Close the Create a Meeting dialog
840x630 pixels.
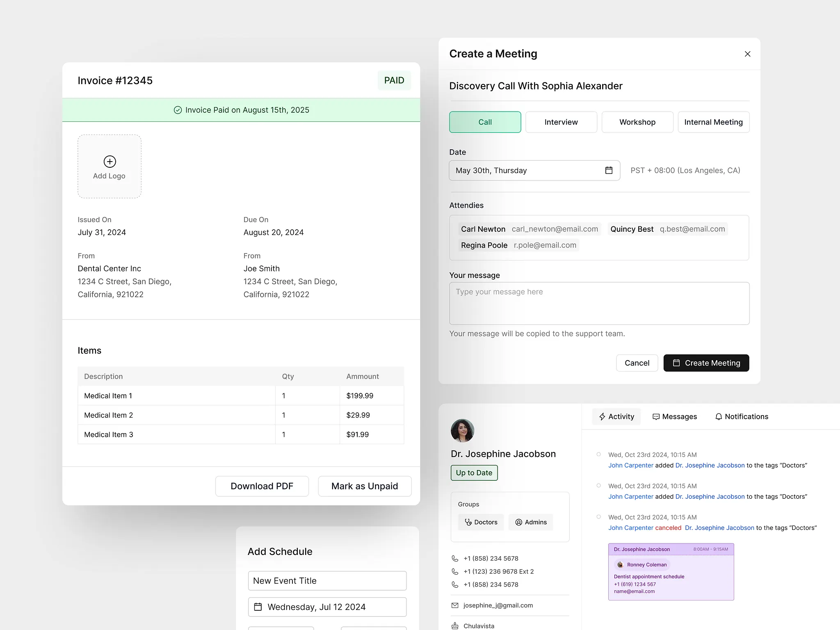pos(747,54)
